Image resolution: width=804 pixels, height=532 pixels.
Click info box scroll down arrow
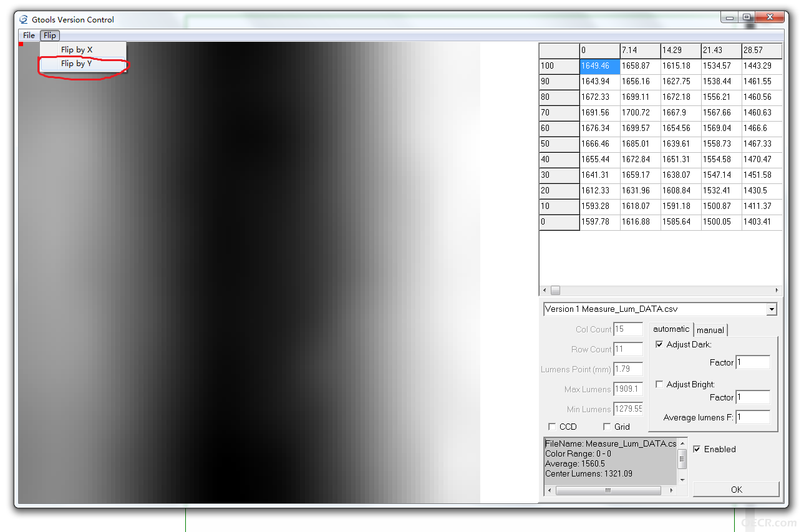(682, 480)
